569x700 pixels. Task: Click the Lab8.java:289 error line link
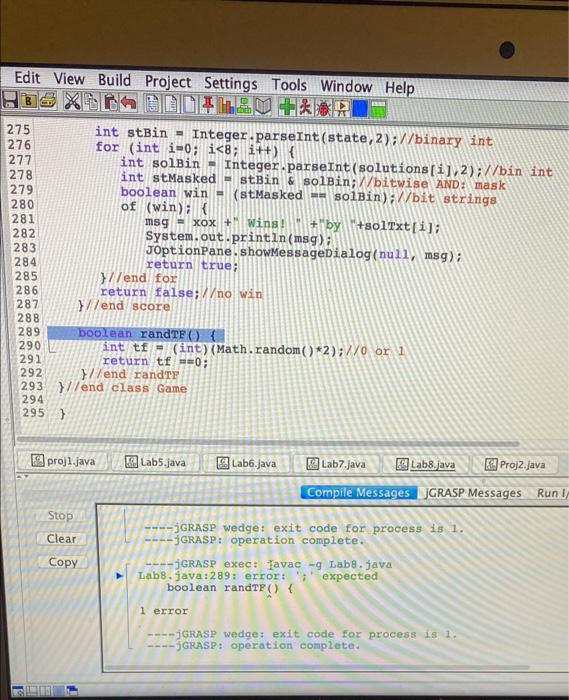[x=258, y=576]
